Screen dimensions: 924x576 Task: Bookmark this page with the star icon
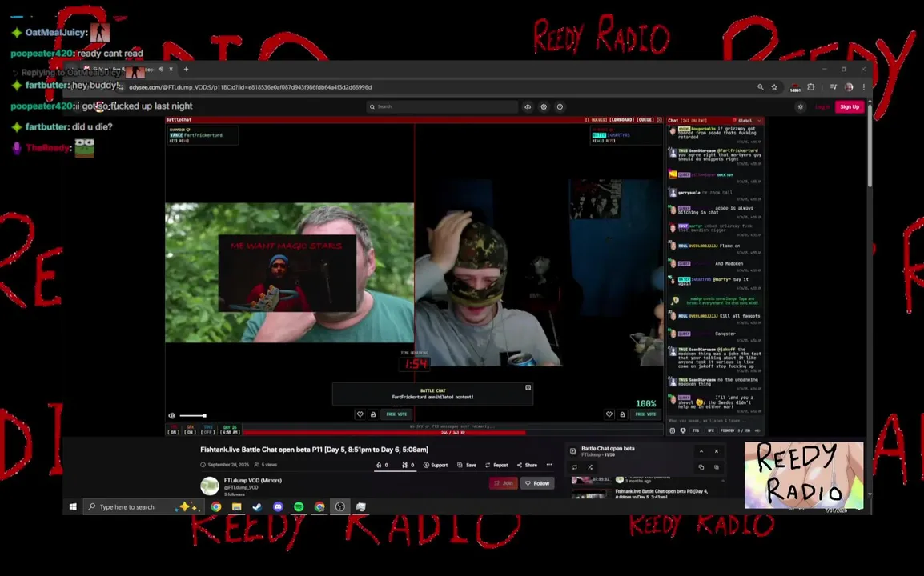(774, 87)
